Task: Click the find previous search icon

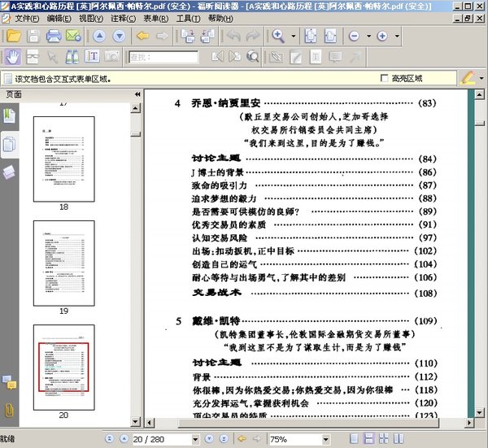Action: pos(217,57)
